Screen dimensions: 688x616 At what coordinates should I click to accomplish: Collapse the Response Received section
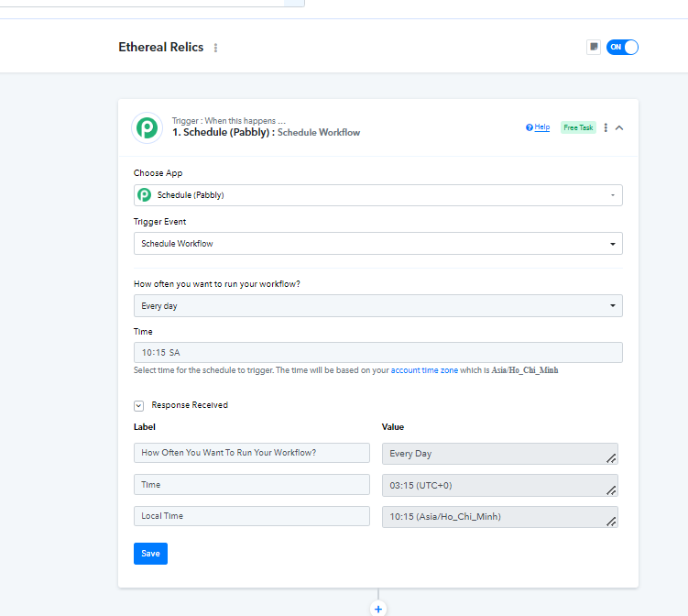pos(138,405)
